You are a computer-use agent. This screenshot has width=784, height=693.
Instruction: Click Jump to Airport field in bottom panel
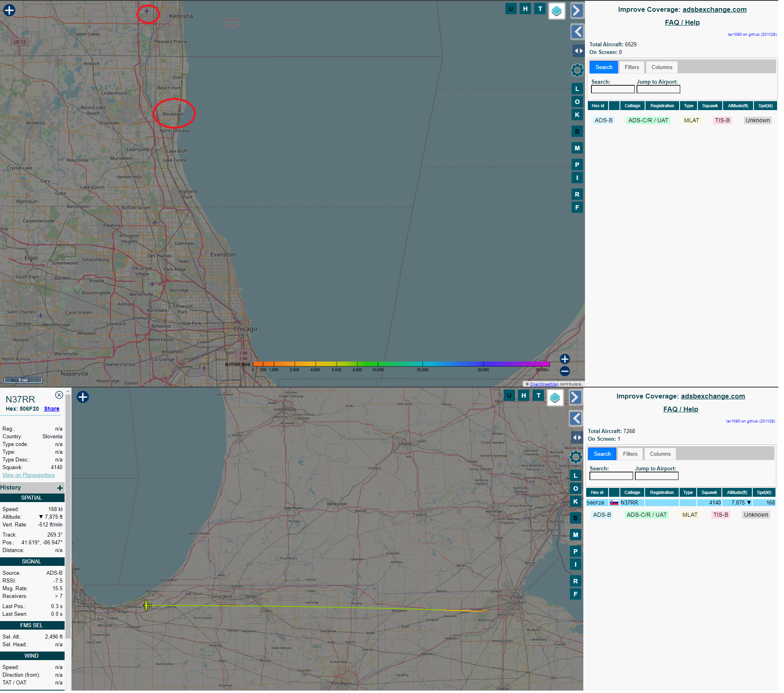[x=657, y=476]
